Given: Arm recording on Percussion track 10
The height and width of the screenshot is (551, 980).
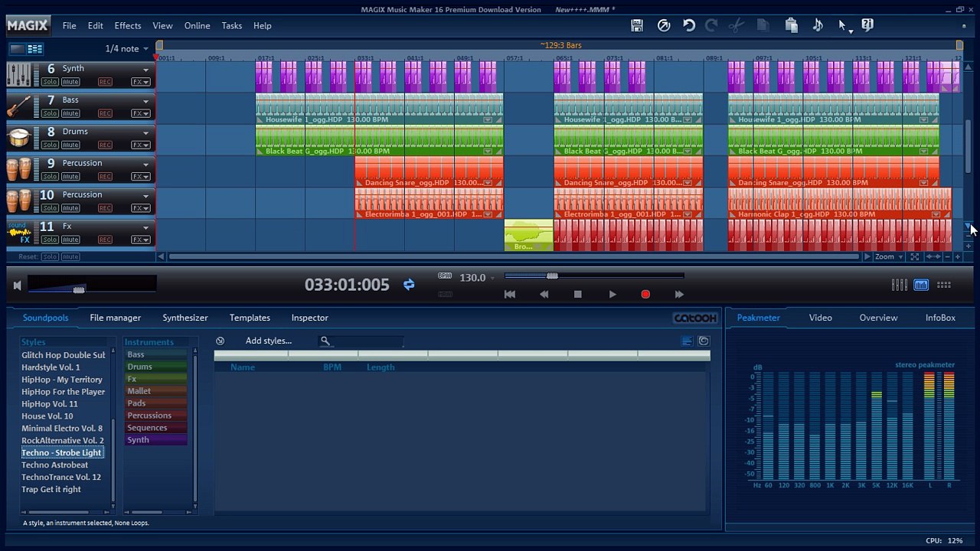Looking at the screenshot, I should point(105,208).
